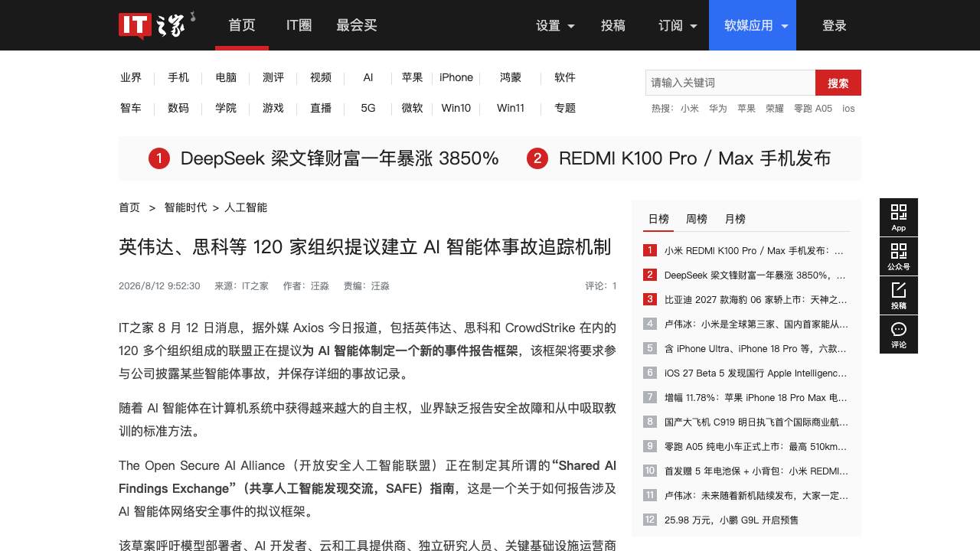This screenshot has width=980, height=551.
Task: Click 首页 in the breadcrumb
Action: pos(129,207)
